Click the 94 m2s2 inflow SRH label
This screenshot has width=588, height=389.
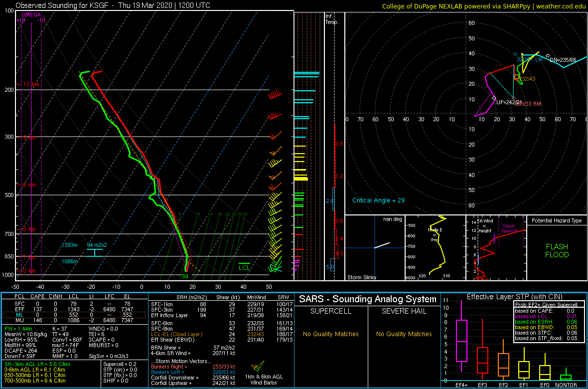(x=97, y=245)
